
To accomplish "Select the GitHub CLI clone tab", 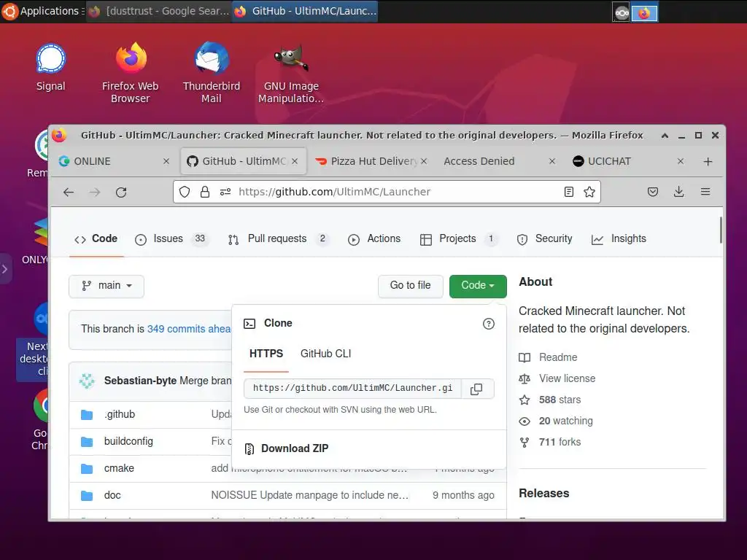I will 326,354.
